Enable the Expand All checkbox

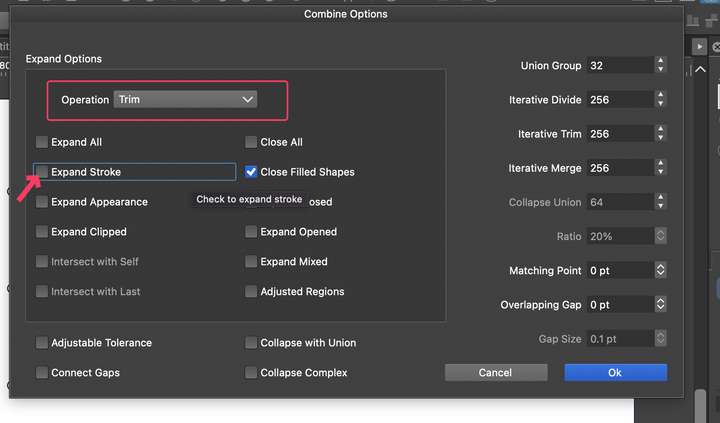tap(42, 142)
